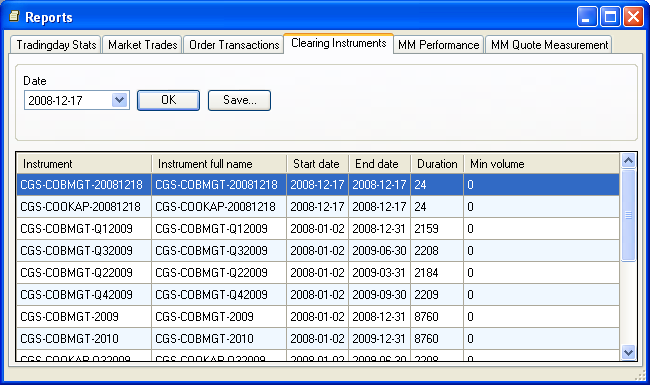Screen dimensions: 650x385
Task: Click the Start date column header
Action: coord(318,164)
